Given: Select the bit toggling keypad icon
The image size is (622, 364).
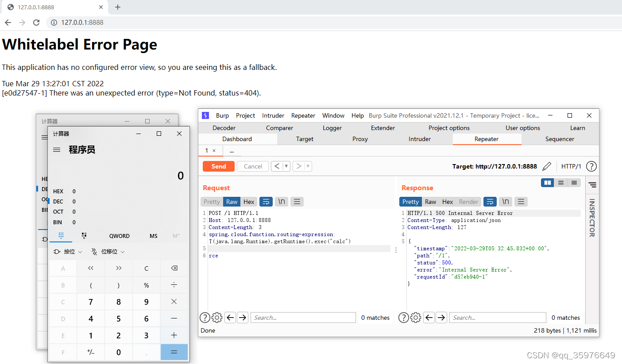Looking at the screenshot, I should [x=84, y=236].
